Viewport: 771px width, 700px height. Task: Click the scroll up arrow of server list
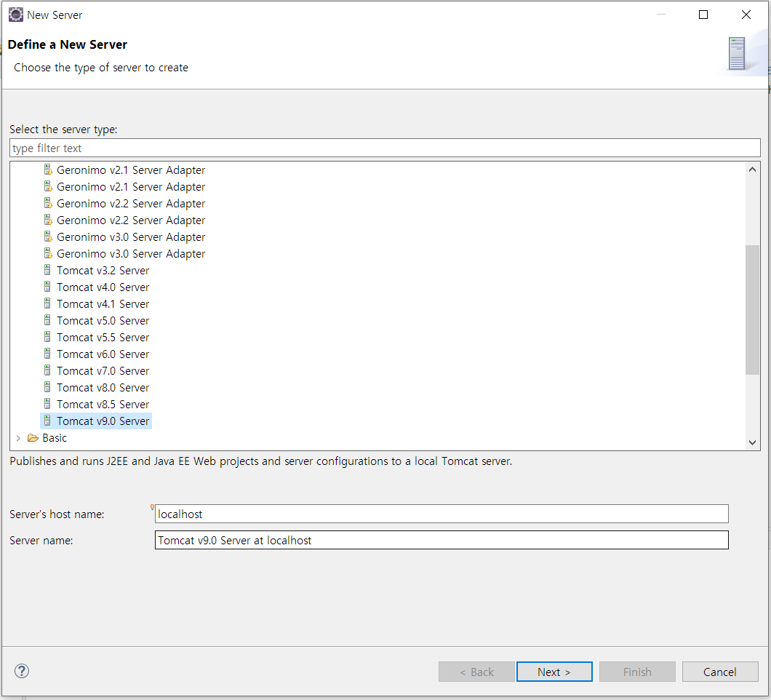[x=752, y=170]
